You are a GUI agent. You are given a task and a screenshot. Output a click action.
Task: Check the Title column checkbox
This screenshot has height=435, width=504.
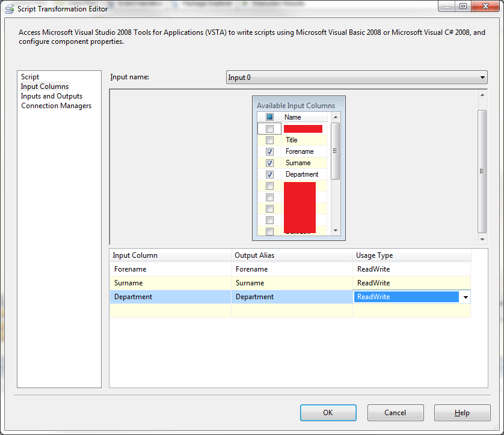pyautogui.click(x=269, y=140)
